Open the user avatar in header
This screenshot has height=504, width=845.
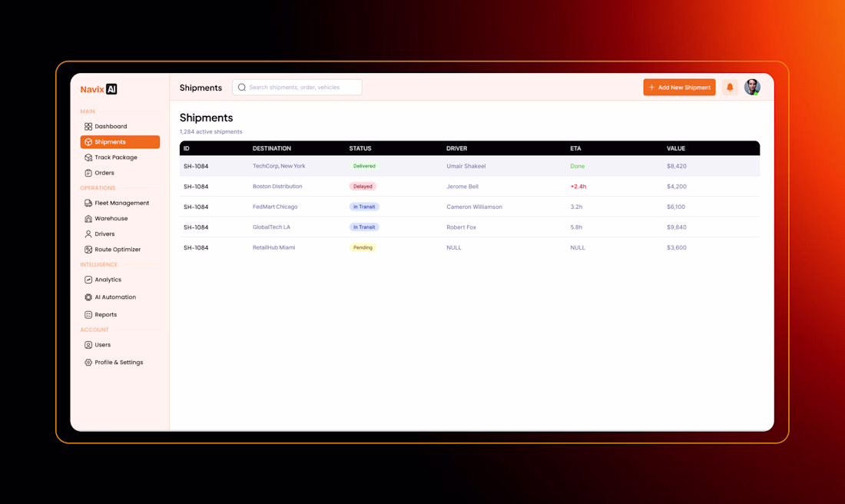(x=752, y=87)
